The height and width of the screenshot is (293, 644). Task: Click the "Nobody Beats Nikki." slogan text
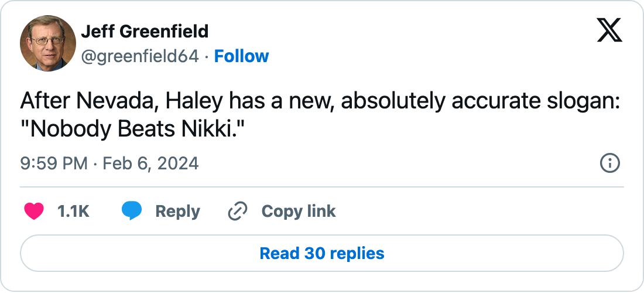pyautogui.click(x=132, y=128)
